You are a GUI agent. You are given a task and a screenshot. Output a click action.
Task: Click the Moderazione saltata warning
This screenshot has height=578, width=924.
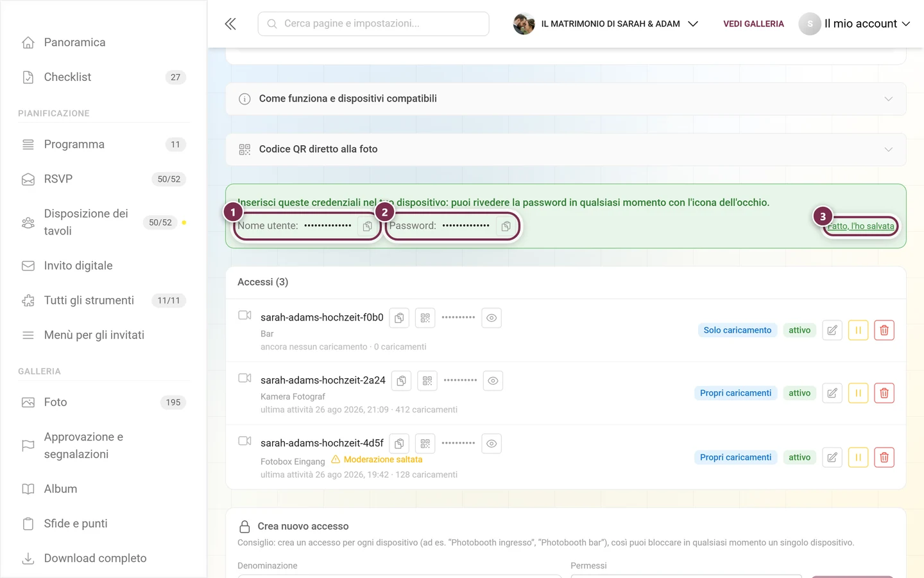(377, 460)
